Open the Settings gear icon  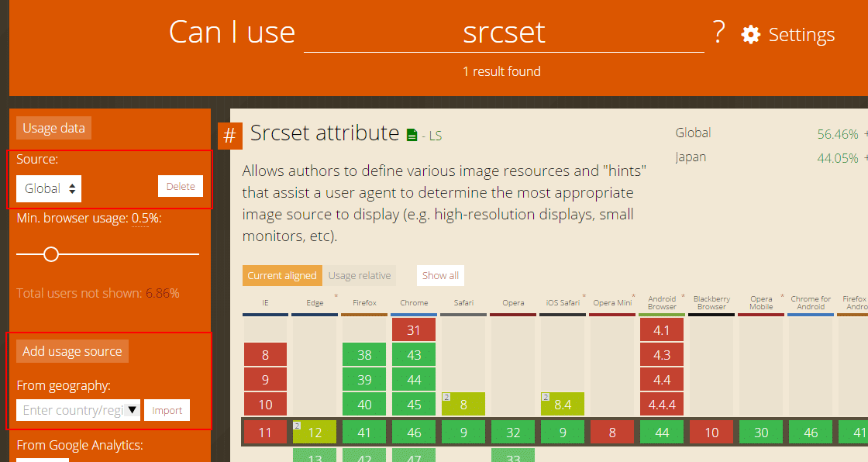click(751, 34)
